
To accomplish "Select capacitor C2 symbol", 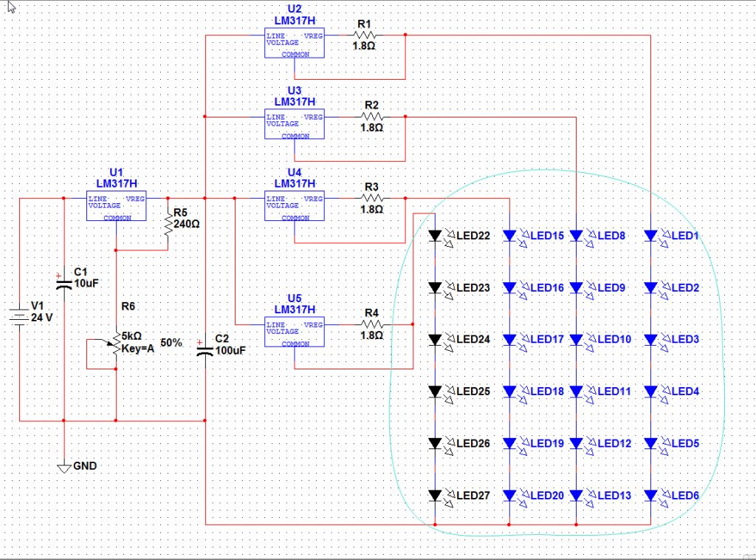I will point(205,350).
